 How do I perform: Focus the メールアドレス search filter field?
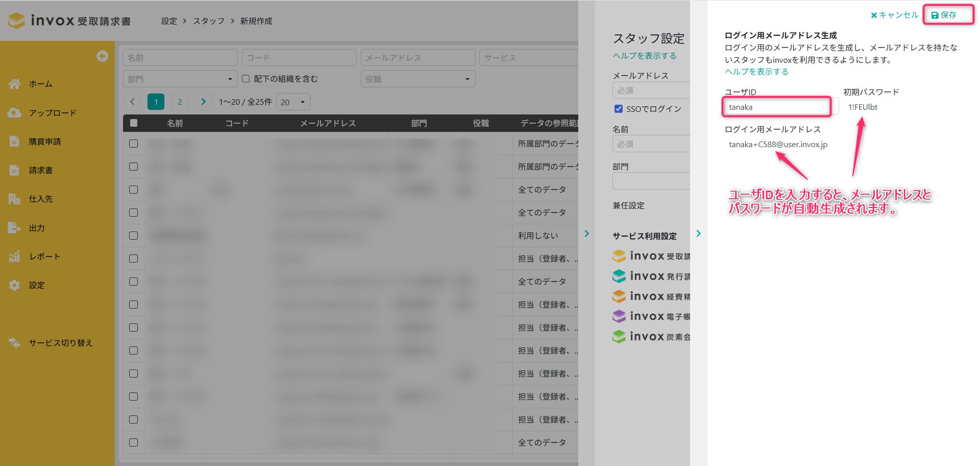tap(418, 58)
